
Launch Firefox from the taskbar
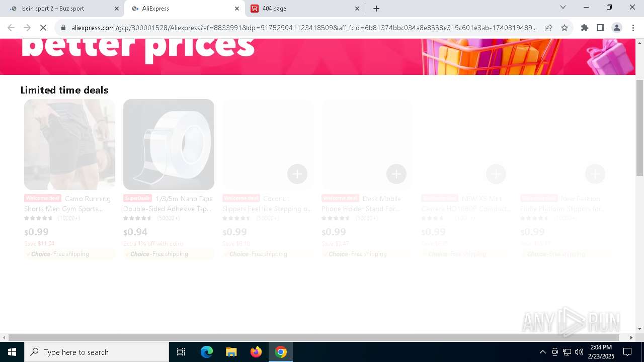tap(256, 352)
